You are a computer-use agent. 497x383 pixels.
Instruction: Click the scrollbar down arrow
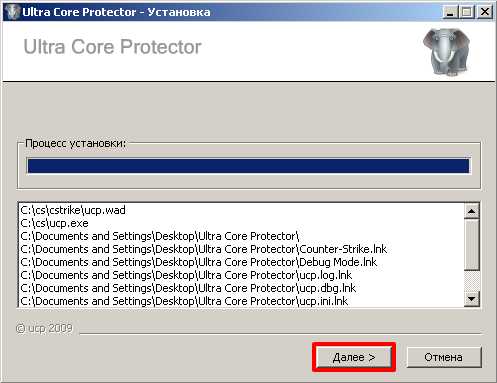click(472, 299)
